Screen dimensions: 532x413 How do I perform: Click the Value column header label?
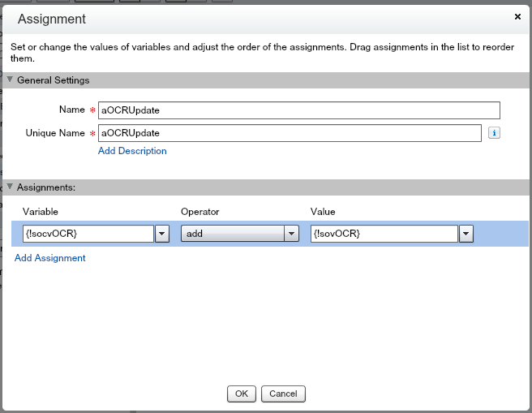(323, 212)
